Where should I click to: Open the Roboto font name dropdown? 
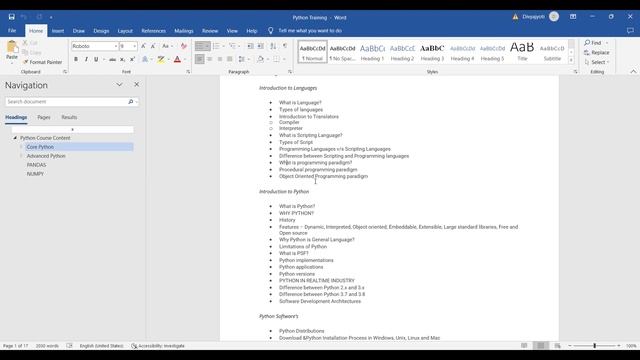point(116,47)
